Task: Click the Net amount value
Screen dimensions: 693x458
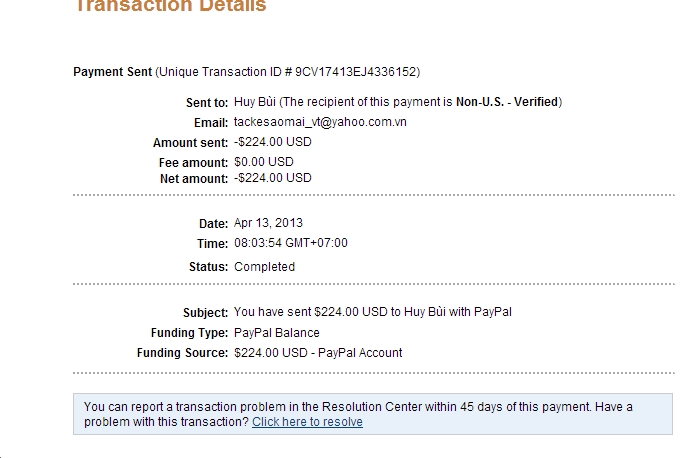Action: tap(272, 178)
